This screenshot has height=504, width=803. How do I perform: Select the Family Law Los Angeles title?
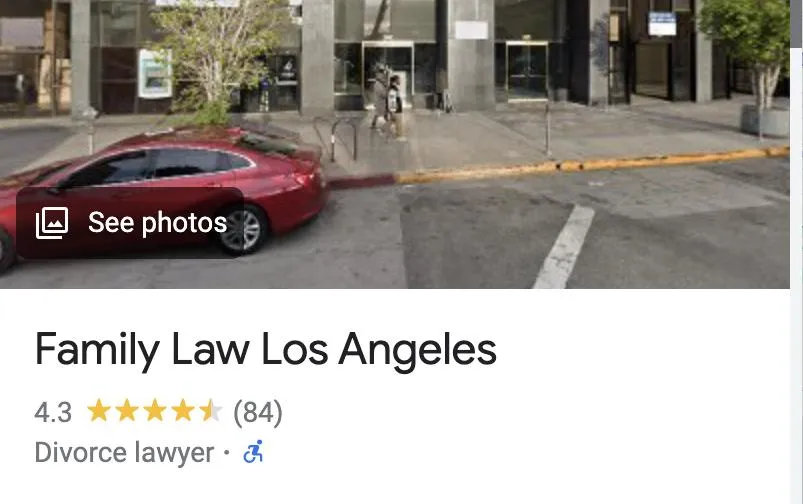[266, 350]
